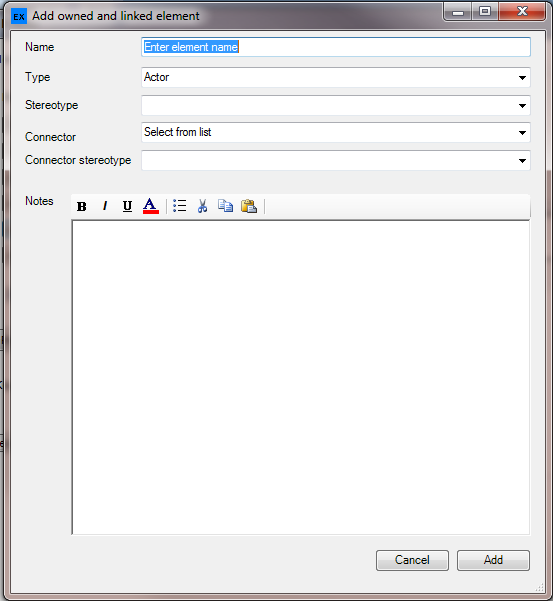Copy selected notes text
Image resolution: width=553 pixels, height=601 pixels.
tap(225, 206)
